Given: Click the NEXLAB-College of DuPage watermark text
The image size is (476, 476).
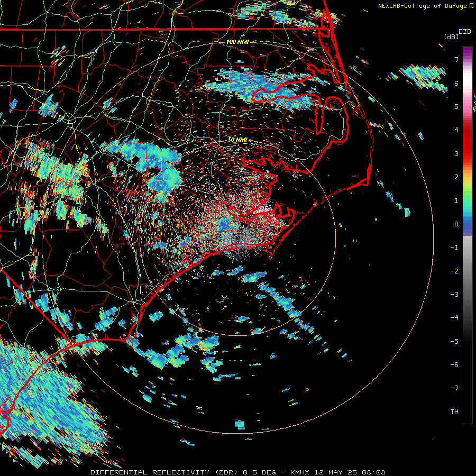Looking at the screenshot, I should pyautogui.click(x=423, y=6).
